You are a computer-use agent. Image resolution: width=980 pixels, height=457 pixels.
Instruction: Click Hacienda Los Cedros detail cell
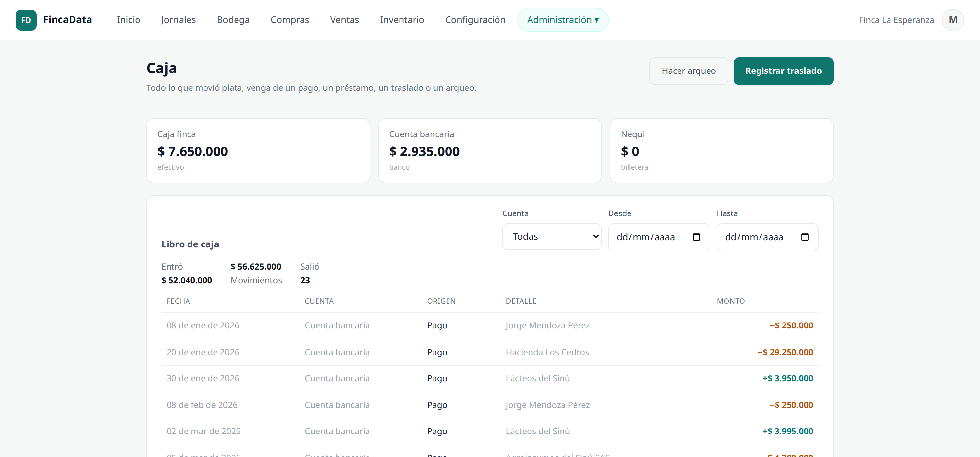click(547, 352)
